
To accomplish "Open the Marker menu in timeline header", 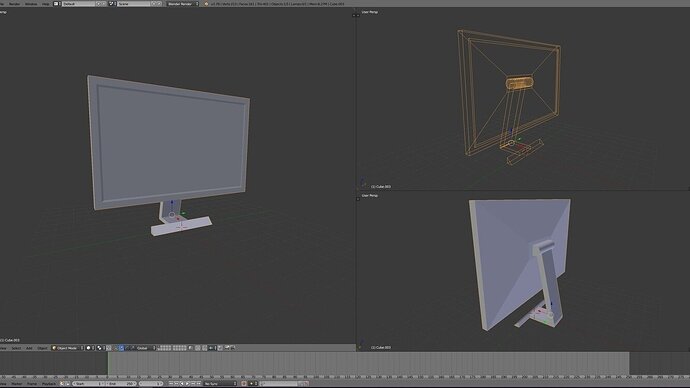I will click(x=17, y=384).
